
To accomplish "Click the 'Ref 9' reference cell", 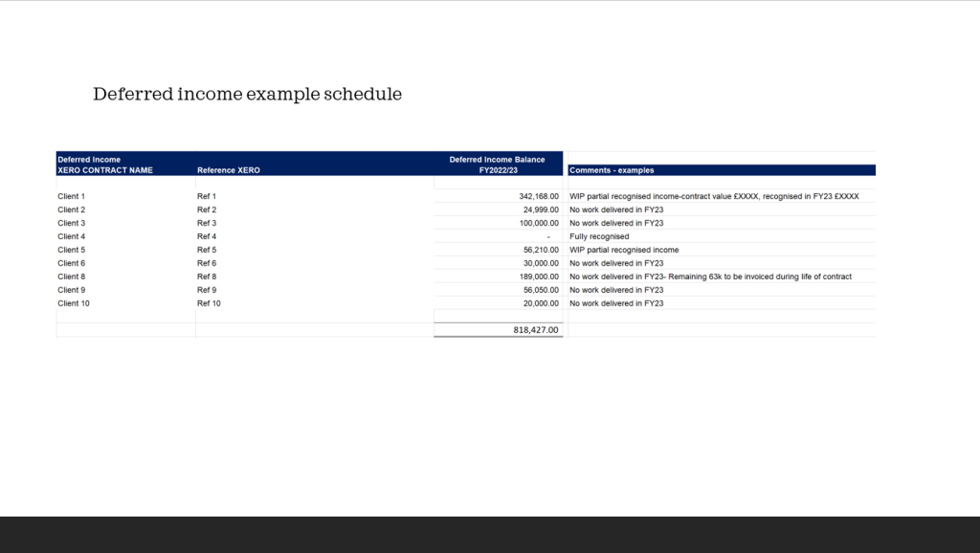I will point(207,290).
